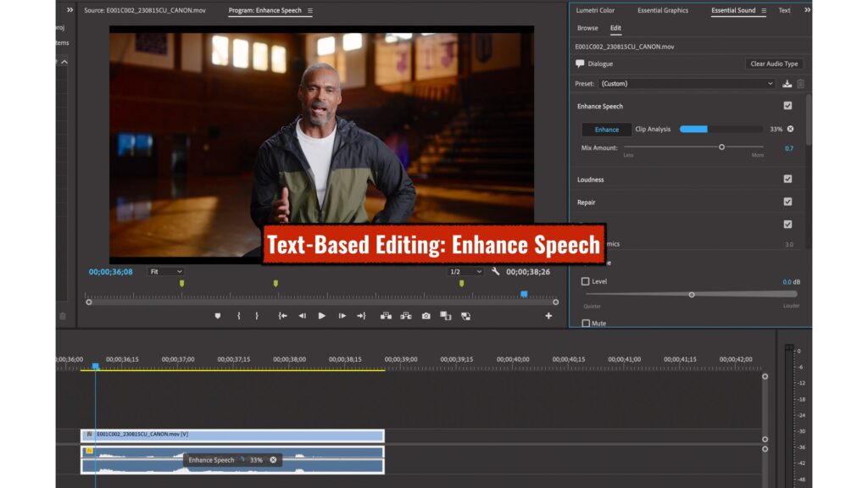Click the third yellow marker in Program monitor
The image size is (868, 488).
tap(462, 283)
